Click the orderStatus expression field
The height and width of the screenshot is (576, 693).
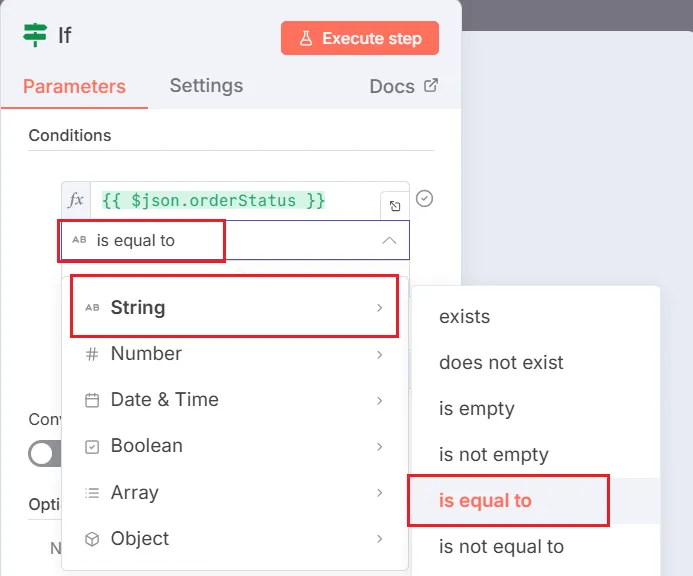[x=214, y=200]
